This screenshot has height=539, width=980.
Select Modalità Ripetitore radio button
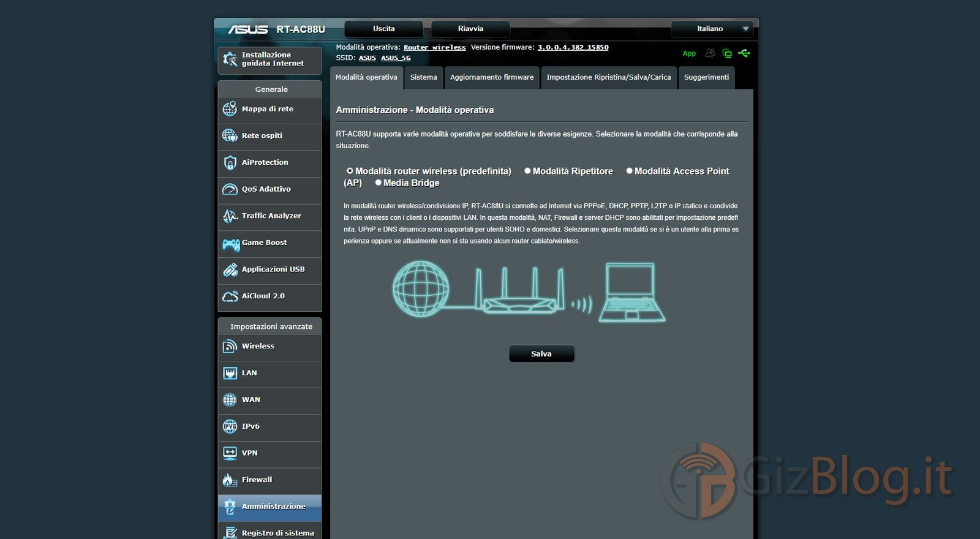pos(527,171)
